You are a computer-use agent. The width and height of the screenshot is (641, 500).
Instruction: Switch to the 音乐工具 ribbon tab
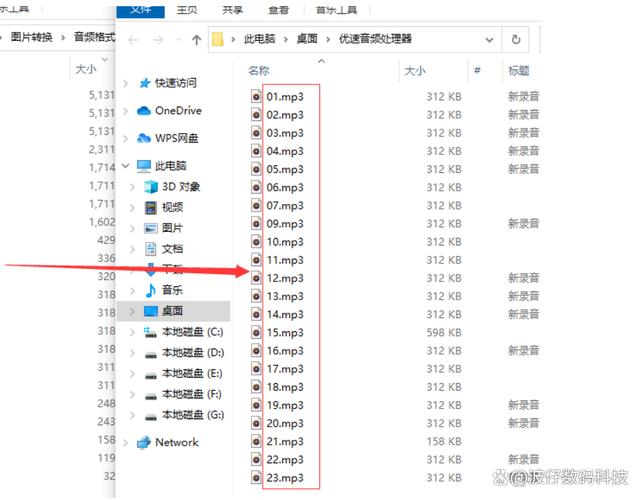tap(336, 10)
